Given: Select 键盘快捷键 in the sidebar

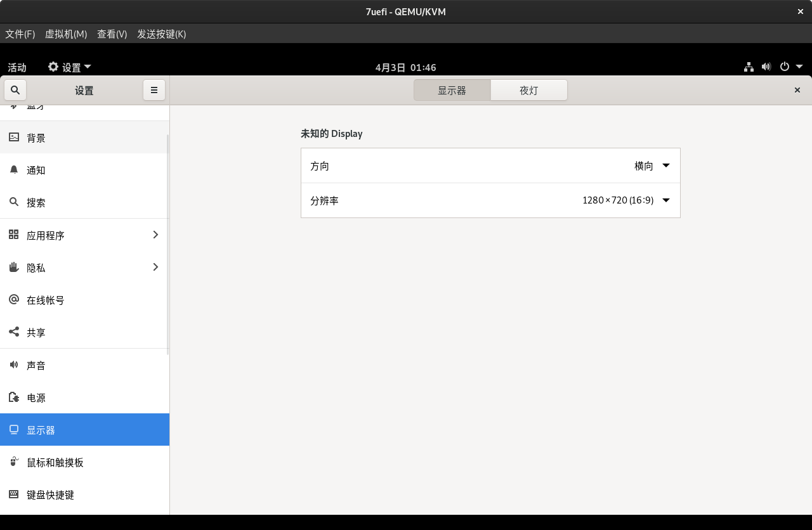Looking at the screenshot, I should pyautogui.click(x=84, y=494).
